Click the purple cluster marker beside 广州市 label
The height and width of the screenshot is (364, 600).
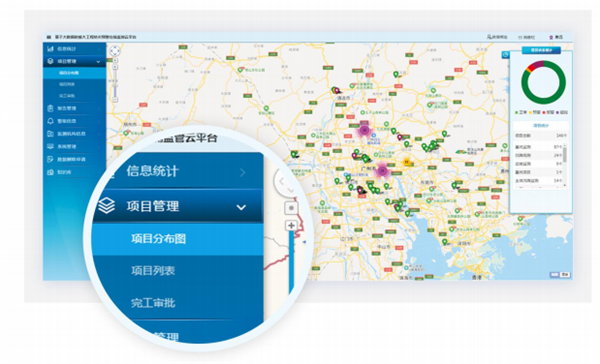pyautogui.click(x=382, y=171)
